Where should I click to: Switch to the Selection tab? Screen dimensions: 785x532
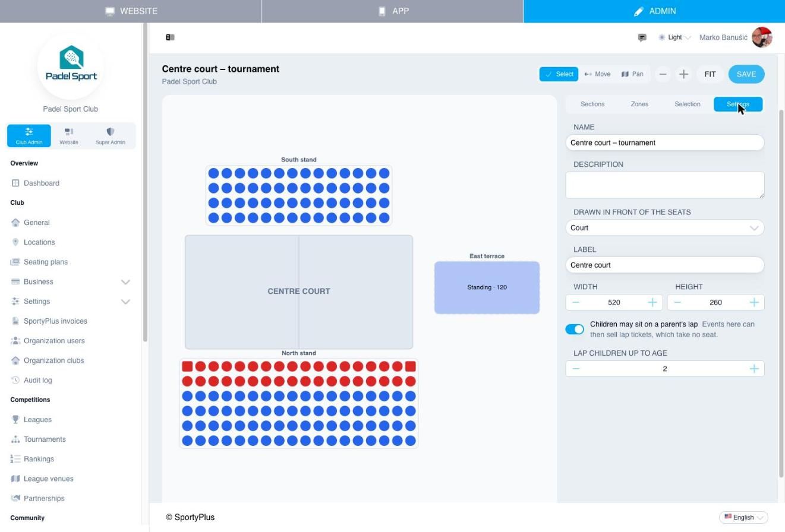[x=688, y=104]
